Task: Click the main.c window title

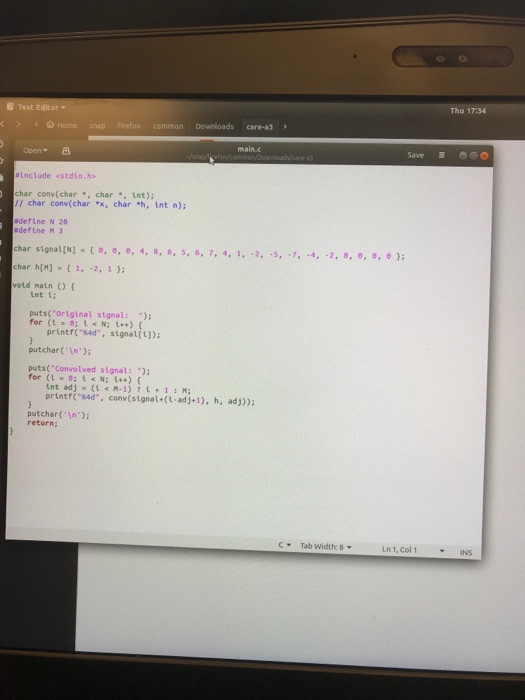Action: pyautogui.click(x=249, y=149)
